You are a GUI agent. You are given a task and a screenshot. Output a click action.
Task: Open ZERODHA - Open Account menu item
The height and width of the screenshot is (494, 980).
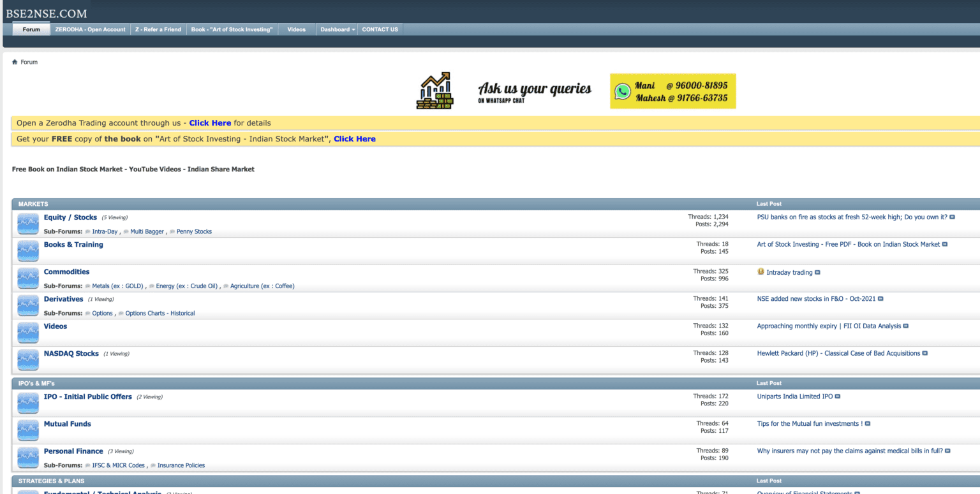[x=91, y=29]
